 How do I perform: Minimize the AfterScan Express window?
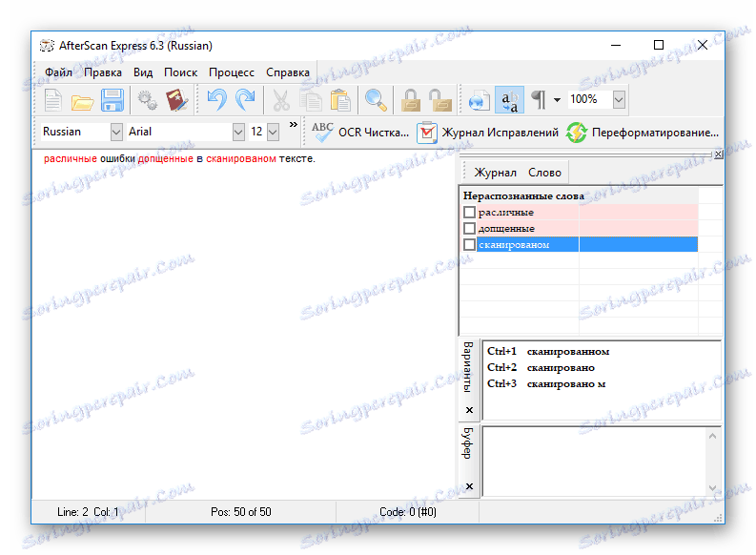pyautogui.click(x=616, y=46)
